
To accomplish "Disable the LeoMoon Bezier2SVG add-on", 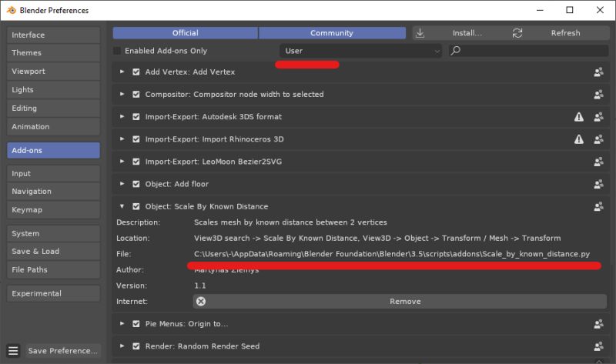I will [x=136, y=162].
